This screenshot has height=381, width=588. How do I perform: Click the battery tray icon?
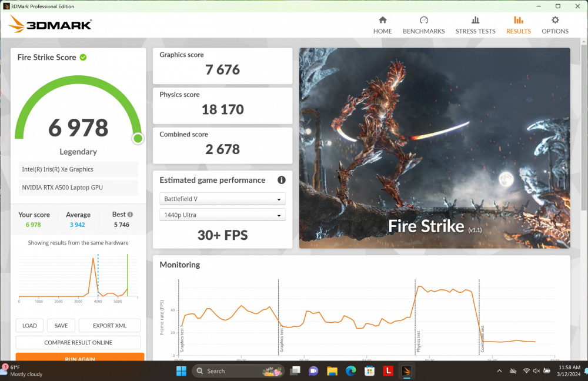pos(547,371)
